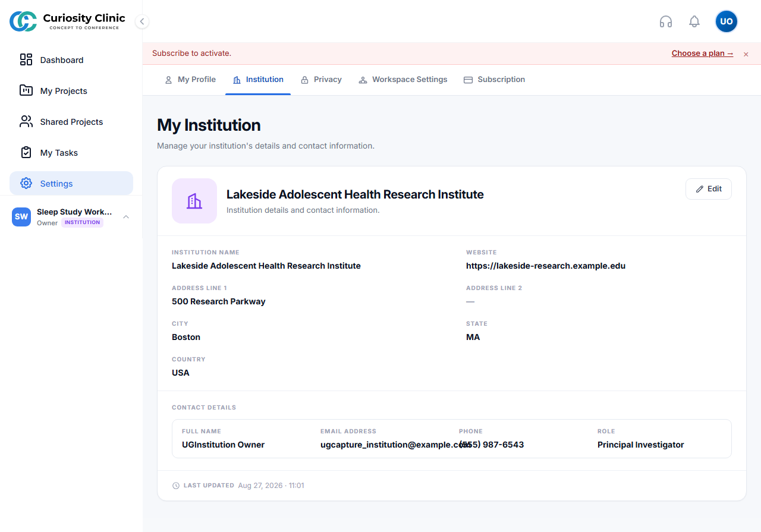Switch to Workspace Settings tab
The width and height of the screenshot is (761, 532).
coord(403,80)
